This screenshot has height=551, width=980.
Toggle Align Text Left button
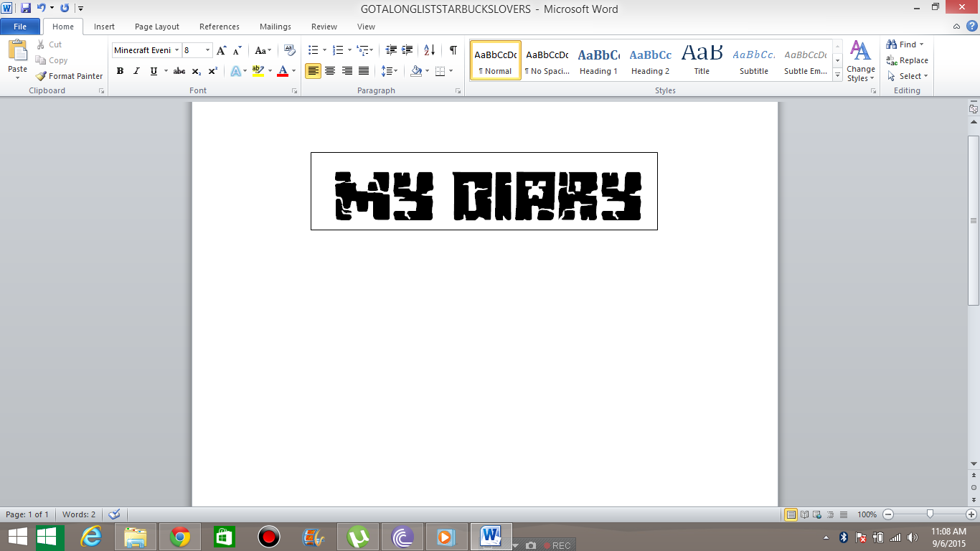[313, 71]
